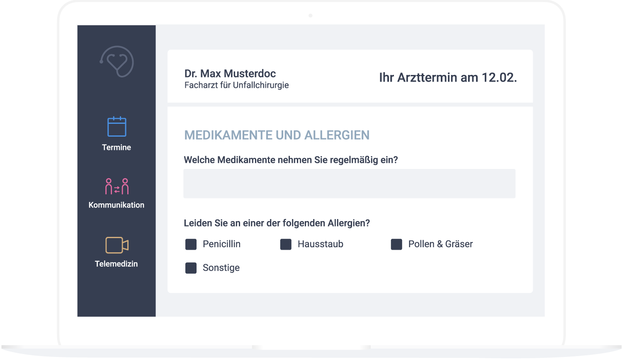This screenshot has height=364, width=622.
Task: Check the Hausstaub allergy checkbox
Action: pyautogui.click(x=286, y=244)
